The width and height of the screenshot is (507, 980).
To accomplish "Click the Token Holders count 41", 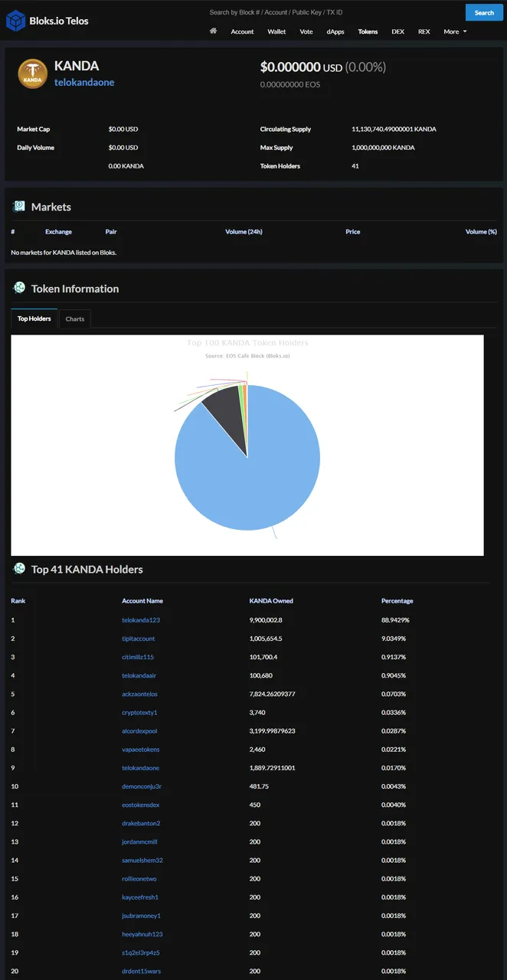I will click(355, 166).
